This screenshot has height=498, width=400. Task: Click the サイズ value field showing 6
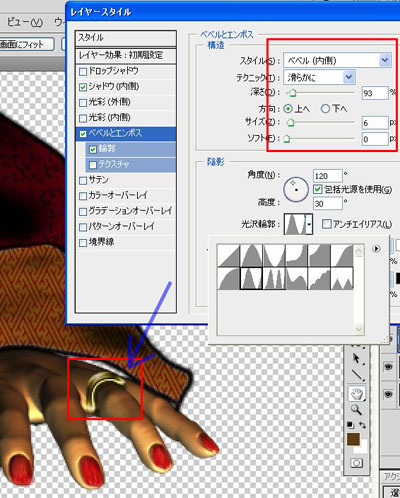point(375,123)
